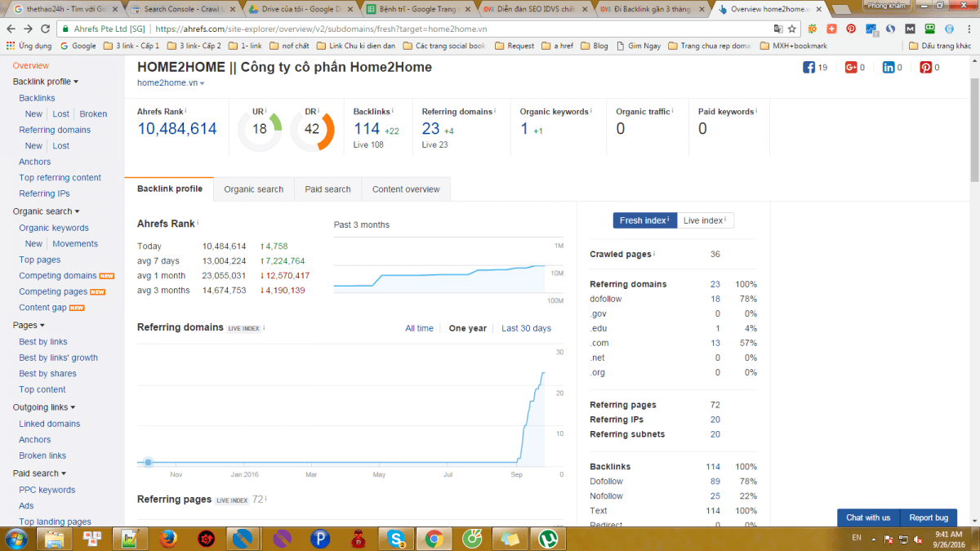Click the translate icon in the address bar

click(x=777, y=29)
